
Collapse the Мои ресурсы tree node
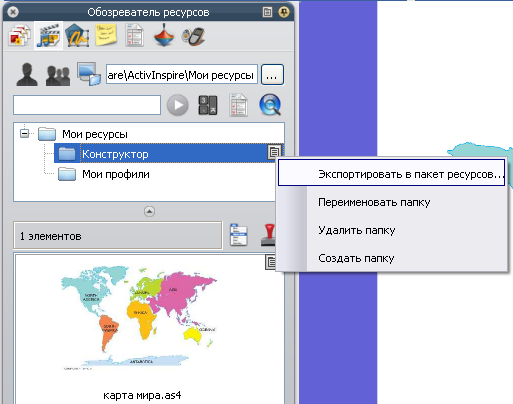pos(24,134)
